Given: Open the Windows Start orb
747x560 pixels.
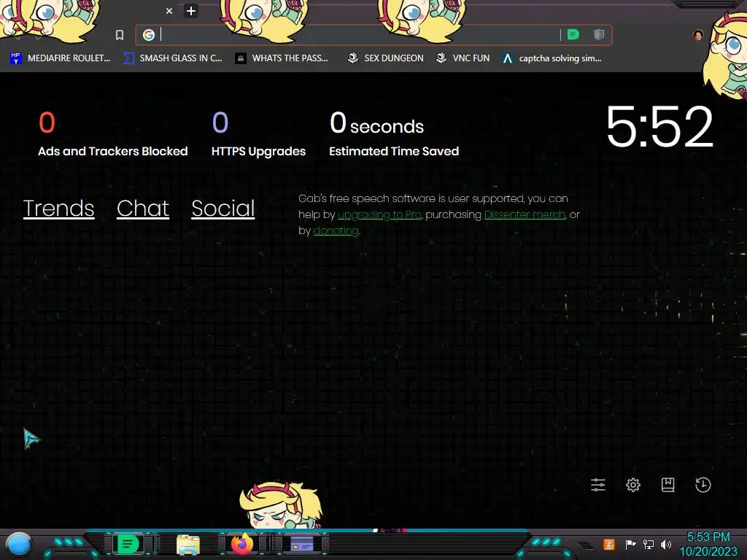Looking at the screenshot, I should 18,544.
